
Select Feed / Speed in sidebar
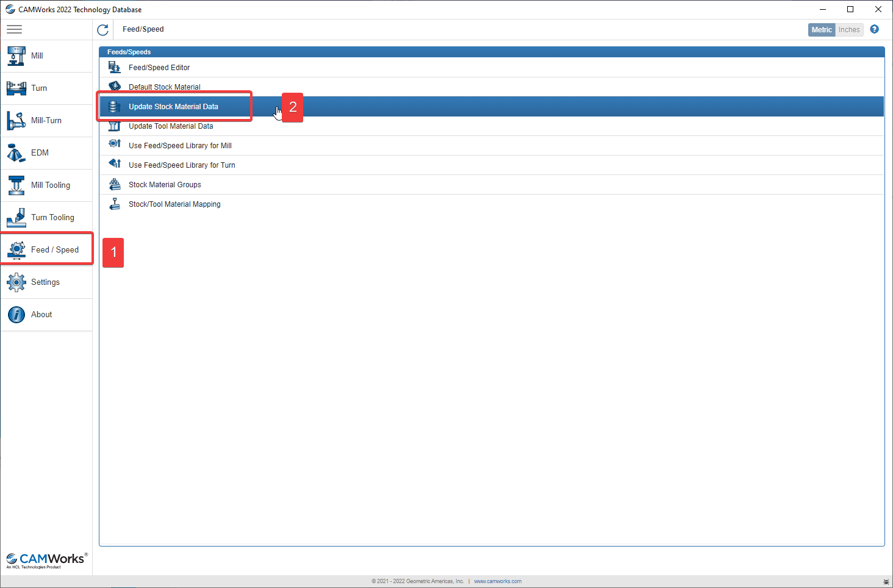point(46,250)
